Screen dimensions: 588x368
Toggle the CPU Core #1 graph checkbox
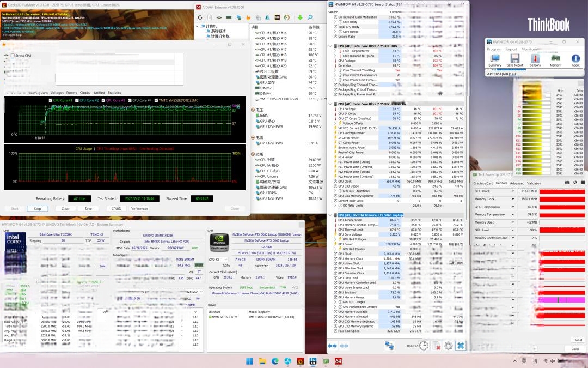pyautogui.click(x=51, y=100)
